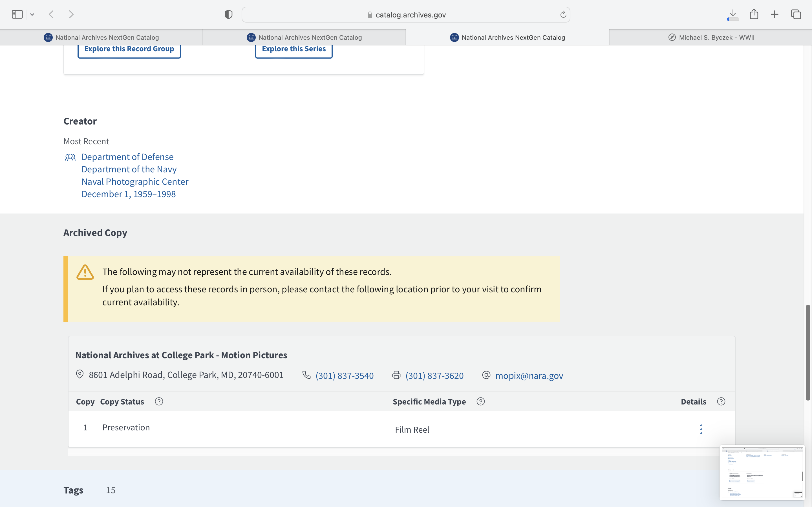
Task: Click the privacy shield icon
Action: [x=228, y=14]
